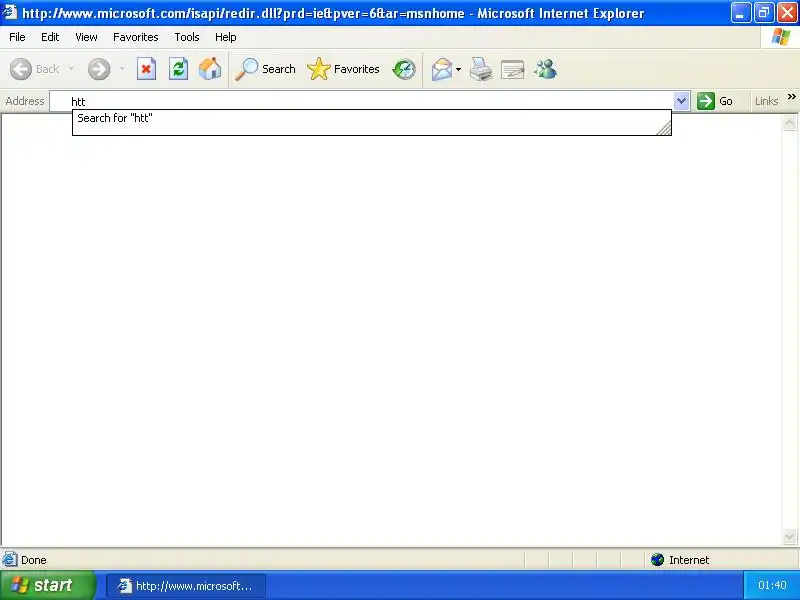Refresh the page with the green arrows icon
Image resolution: width=800 pixels, height=600 pixels.
tap(178, 69)
